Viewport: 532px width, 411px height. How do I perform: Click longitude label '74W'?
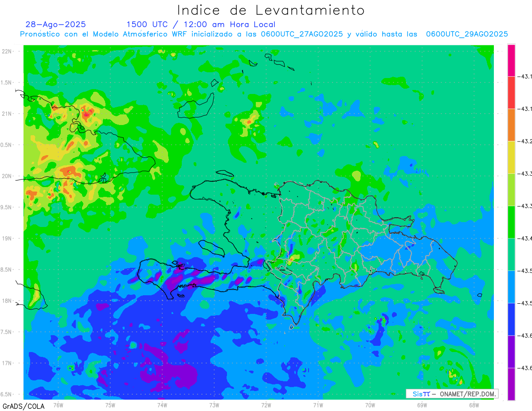click(x=162, y=405)
